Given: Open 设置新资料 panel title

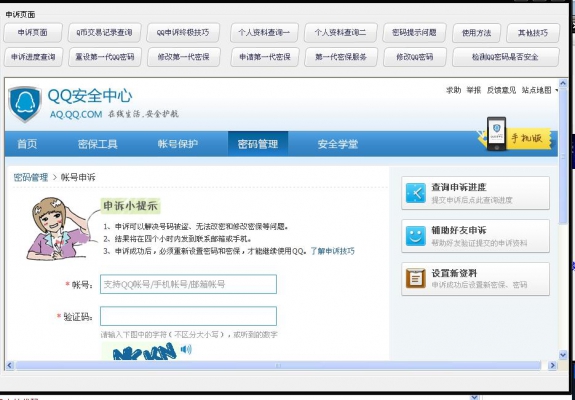Looking at the screenshot, I should pos(454,273).
